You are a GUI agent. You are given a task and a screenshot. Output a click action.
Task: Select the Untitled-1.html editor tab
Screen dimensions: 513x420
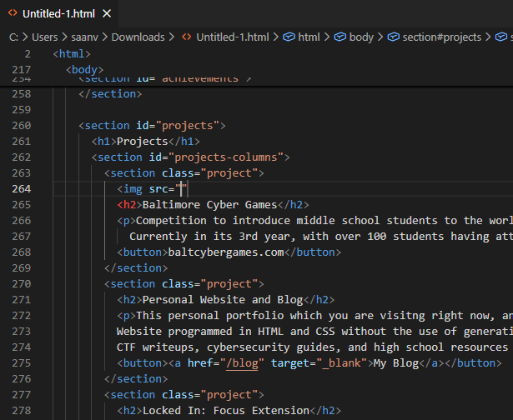(59, 13)
